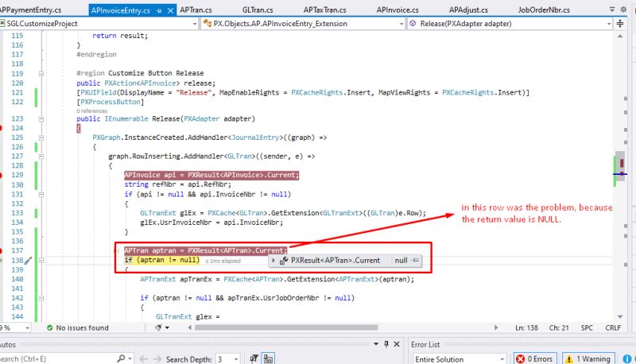Image resolution: width=636 pixels, height=364 pixels.
Task: Click the Ln: 138 line indicator
Action: click(x=526, y=328)
